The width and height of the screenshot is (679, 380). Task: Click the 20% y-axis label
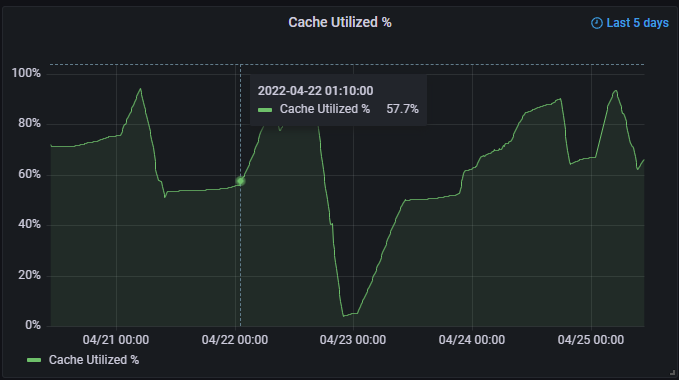pos(29,275)
